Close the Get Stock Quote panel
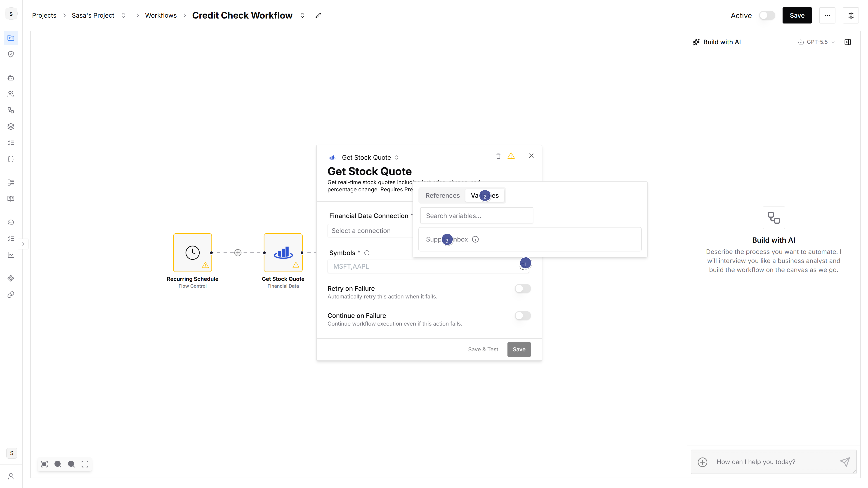868x488 pixels. click(531, 156)
